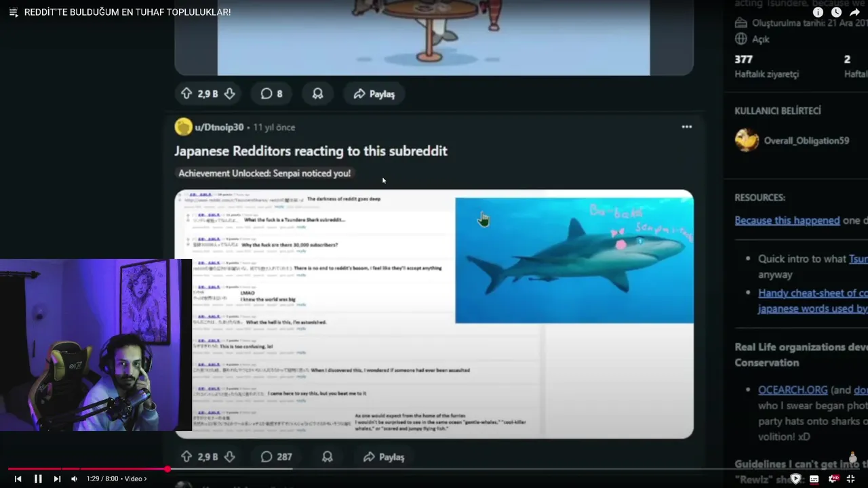Viewport: 868px width, 488px height.
Task: Skip to next video button
Action: tap(57, 479)
